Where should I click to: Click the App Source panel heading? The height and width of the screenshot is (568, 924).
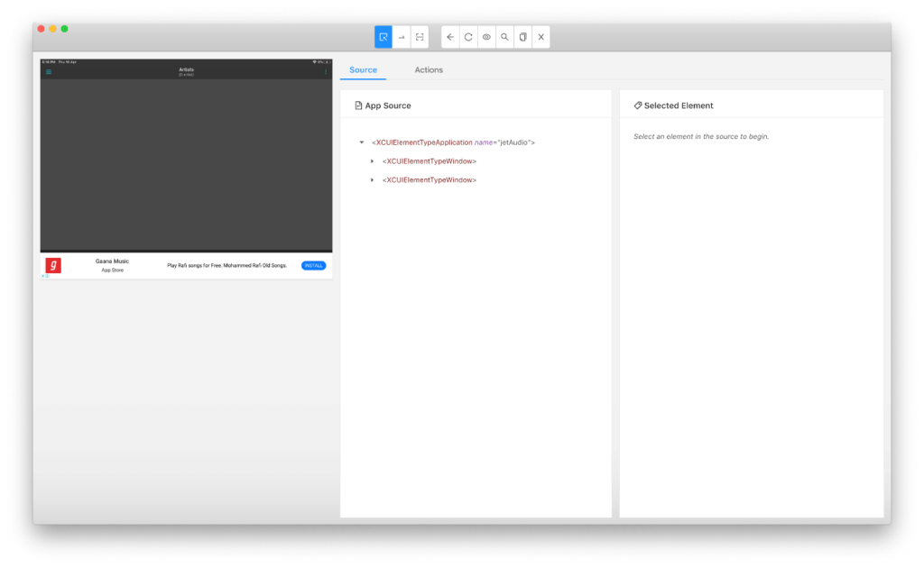383,105
